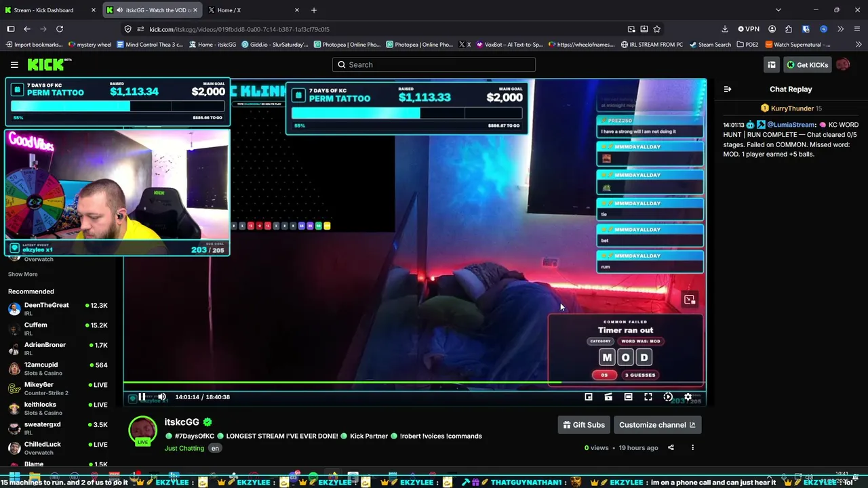The height and width of the screenshot is (488, 868).
Task: Select 12amcupid in the recommended list
Action: pos(58,368)
